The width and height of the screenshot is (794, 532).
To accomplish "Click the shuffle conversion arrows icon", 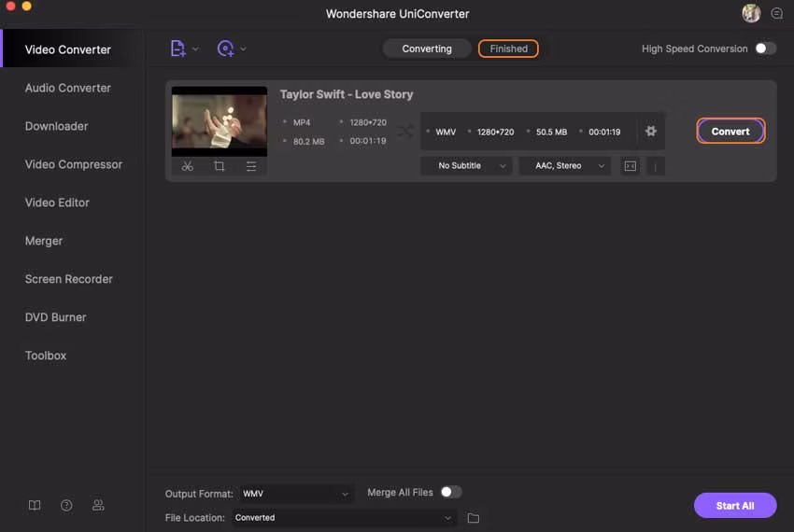I will click(404, 132).
